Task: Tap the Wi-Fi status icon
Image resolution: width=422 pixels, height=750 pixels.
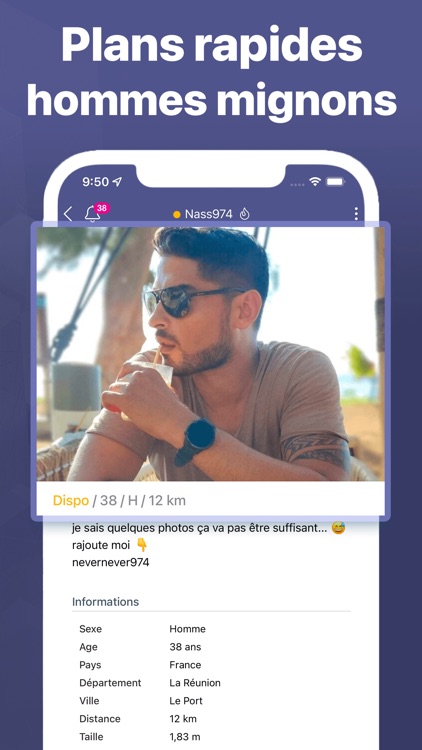Action: point(314,182)
